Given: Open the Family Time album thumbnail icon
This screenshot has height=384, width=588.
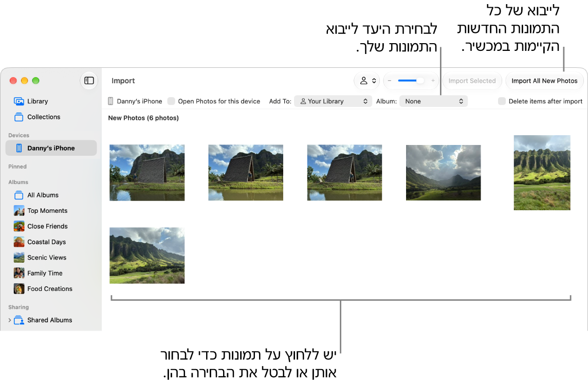Looking at the screenshot, I should (19, 273).
